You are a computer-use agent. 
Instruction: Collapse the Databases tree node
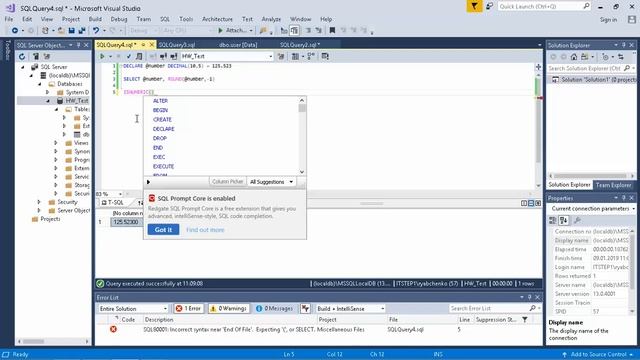(40, 84)
